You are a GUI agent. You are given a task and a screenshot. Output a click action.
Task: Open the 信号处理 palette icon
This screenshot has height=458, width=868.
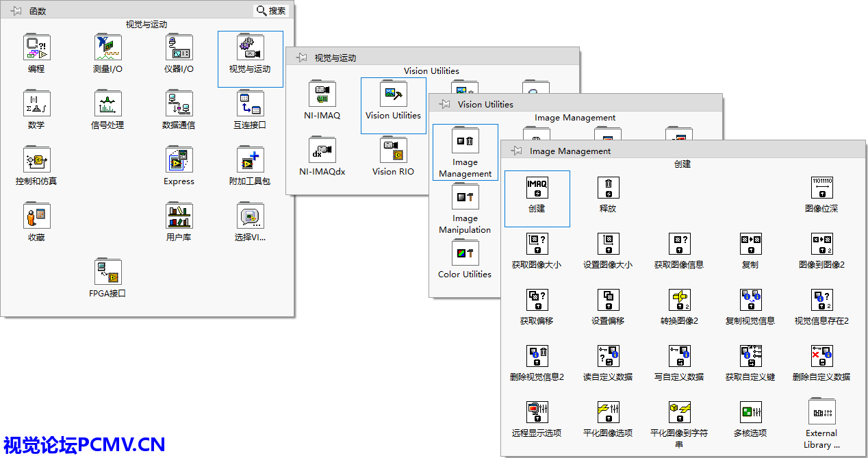pyautogui.click(x=107, y=103)
